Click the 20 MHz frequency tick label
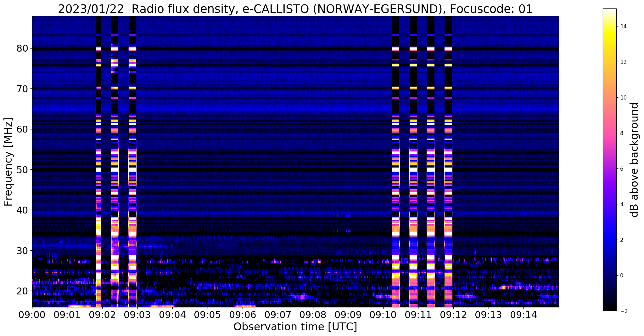The width and height of the screenshot is (644, 336). pyautogui.click(x=22, y=291)
